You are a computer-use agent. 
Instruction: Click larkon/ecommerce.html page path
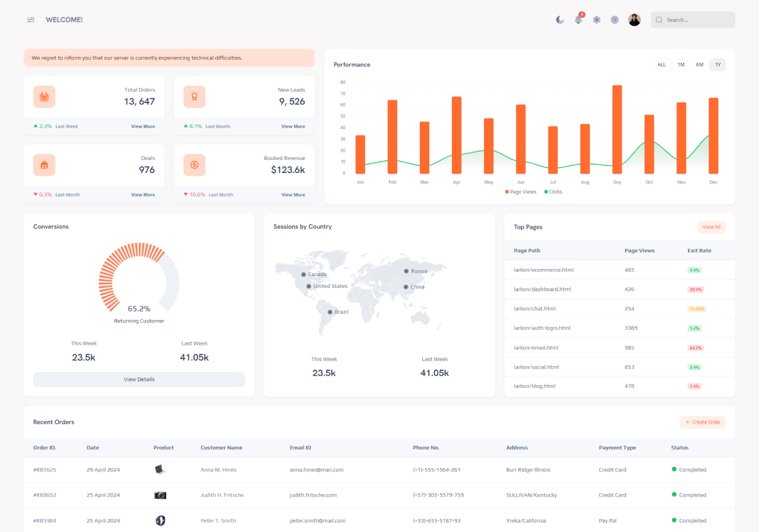coord(544,270)
